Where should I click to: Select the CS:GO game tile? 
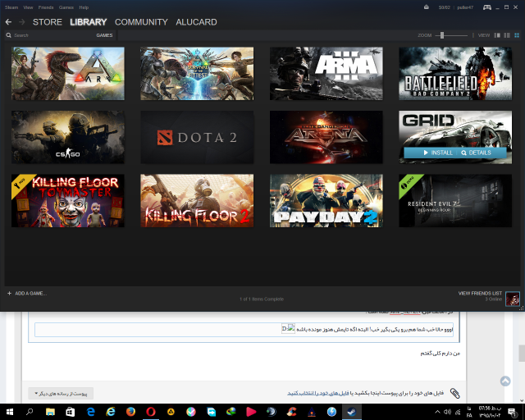[68, 137]
